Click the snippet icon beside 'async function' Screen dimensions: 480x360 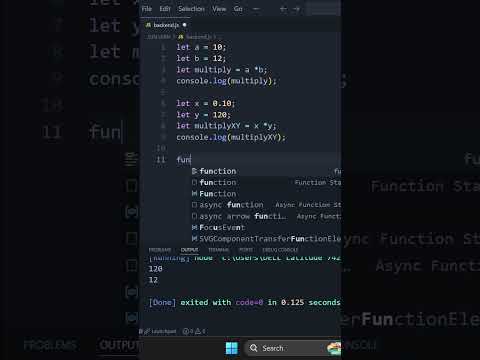coord(195,205)
